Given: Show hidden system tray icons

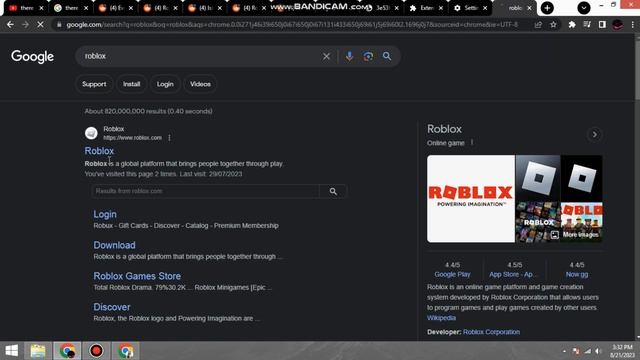Looking at the screenshot, I should click(564, 351).
